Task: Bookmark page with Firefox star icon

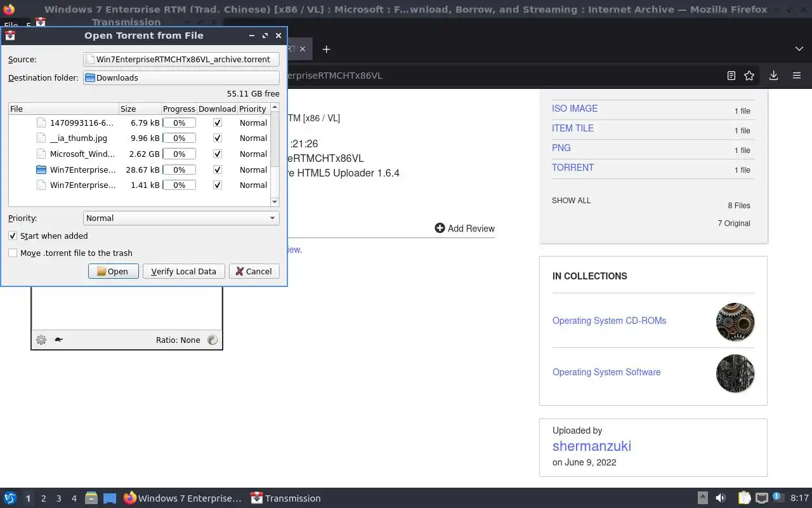Action: pyautogui.click(x=749, y=76)
